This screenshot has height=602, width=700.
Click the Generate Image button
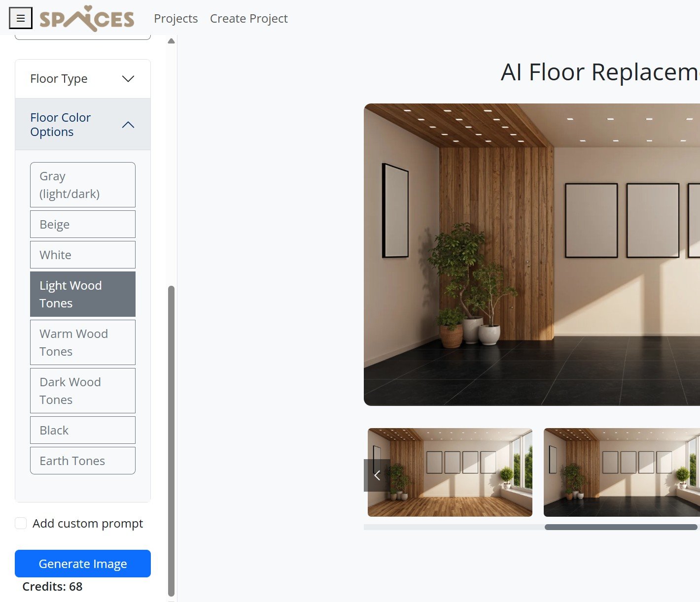pyautogui.click(x=83, y=564)
